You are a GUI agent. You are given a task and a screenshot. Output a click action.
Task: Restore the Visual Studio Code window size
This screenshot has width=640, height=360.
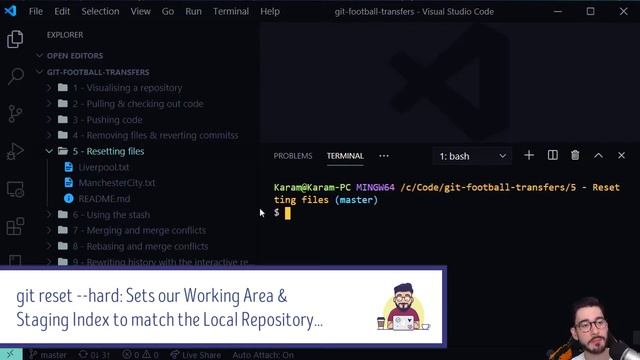(x=591, y=11)
